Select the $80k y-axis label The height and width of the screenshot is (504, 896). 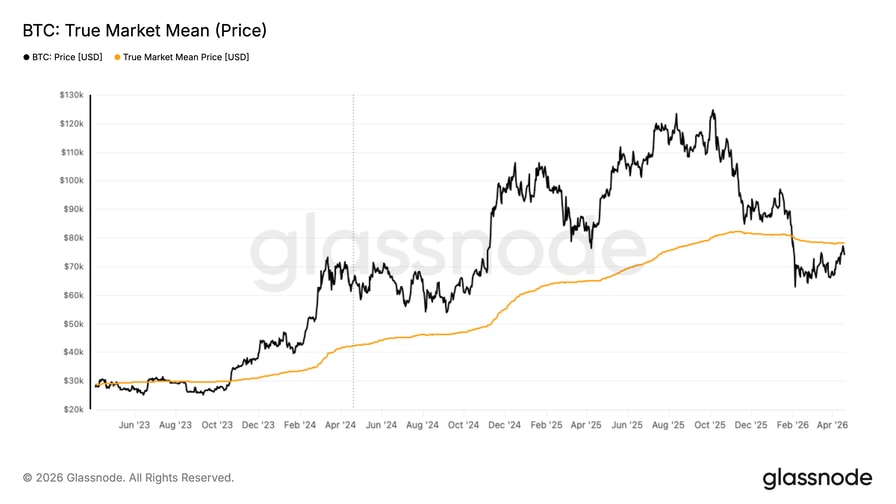[71, 238]
